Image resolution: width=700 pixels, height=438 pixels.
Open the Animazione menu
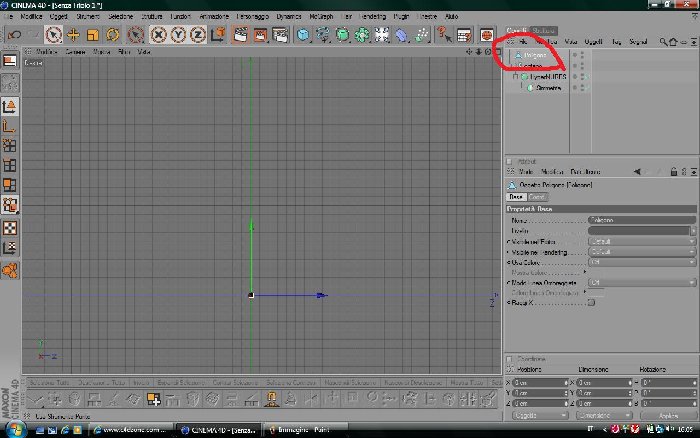214,17
